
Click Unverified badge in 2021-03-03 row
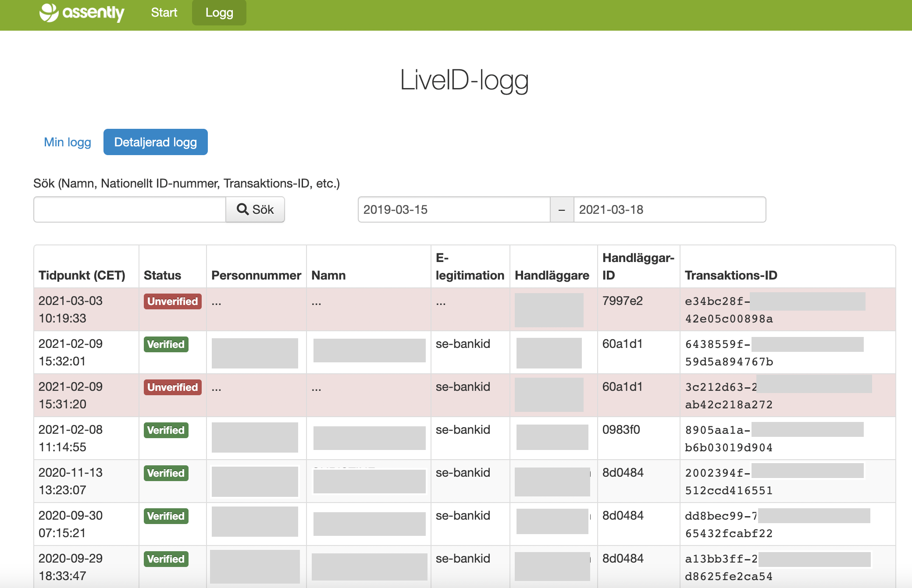173,301
